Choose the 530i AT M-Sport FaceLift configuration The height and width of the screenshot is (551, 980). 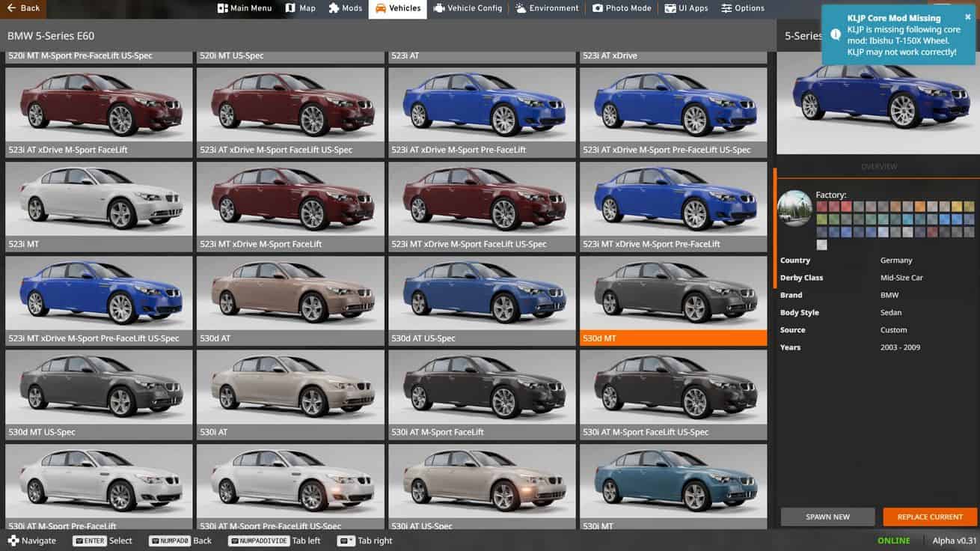point(482,394)
